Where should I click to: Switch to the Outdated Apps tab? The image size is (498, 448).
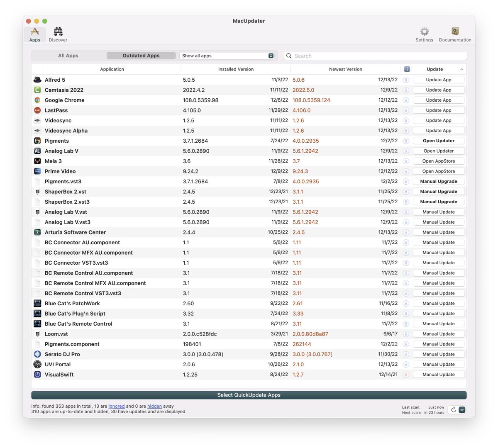point(141,56)
